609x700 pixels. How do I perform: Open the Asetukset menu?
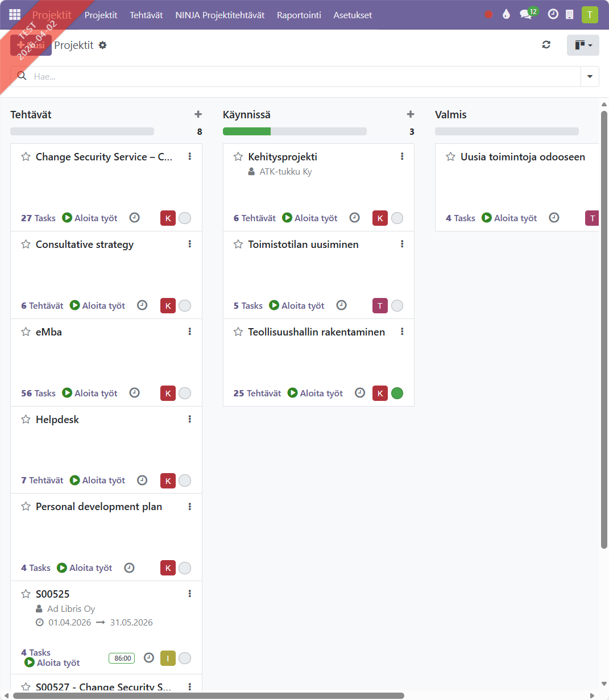point(353,15)
